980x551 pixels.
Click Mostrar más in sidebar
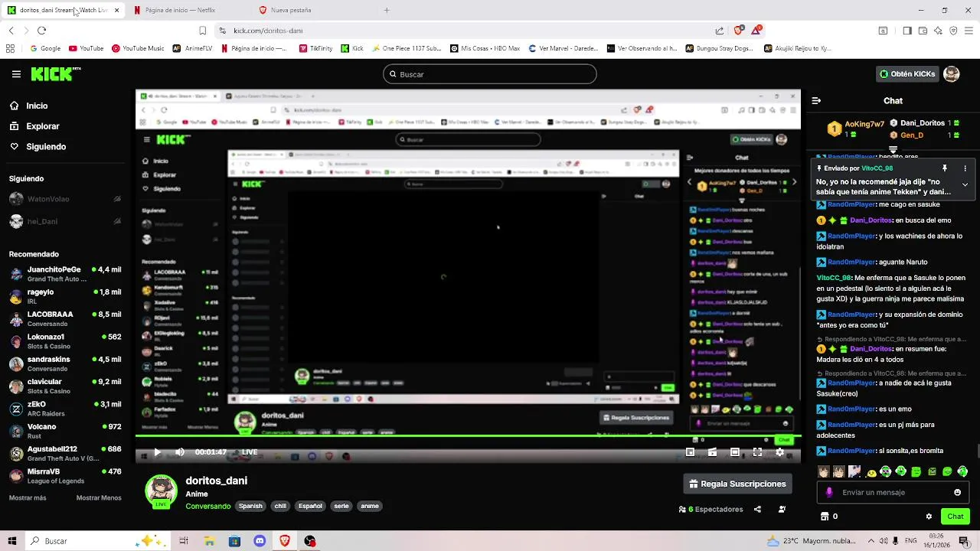(28, 497)
